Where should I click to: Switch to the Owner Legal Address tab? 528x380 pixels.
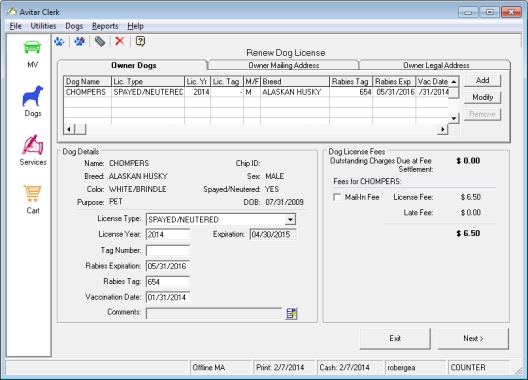pos(436,65)
